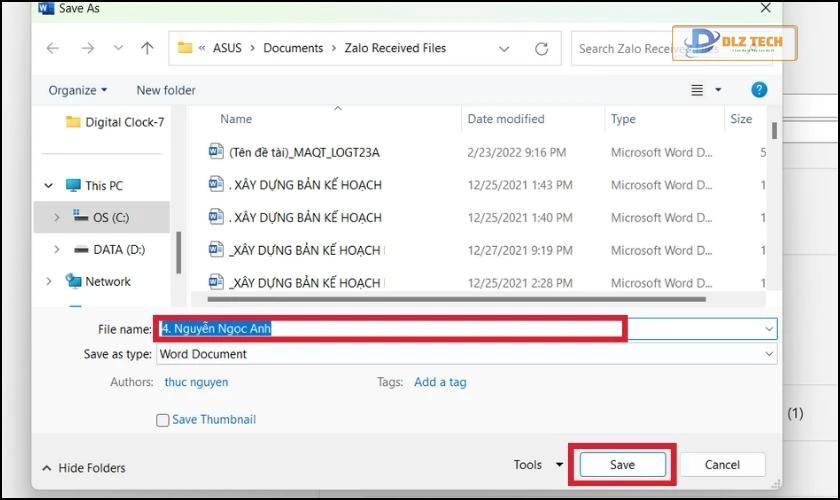Sort files by Type column

(x=623, y=119)
